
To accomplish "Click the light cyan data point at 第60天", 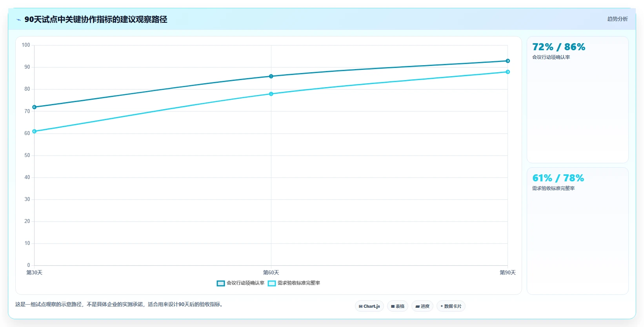I will [271, 94].
